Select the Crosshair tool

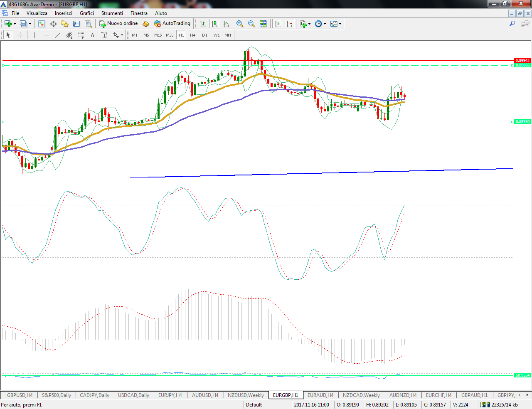coord(20,35)
